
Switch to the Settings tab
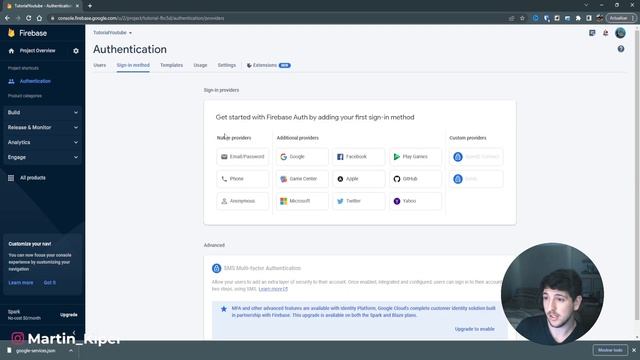point(227,65)
